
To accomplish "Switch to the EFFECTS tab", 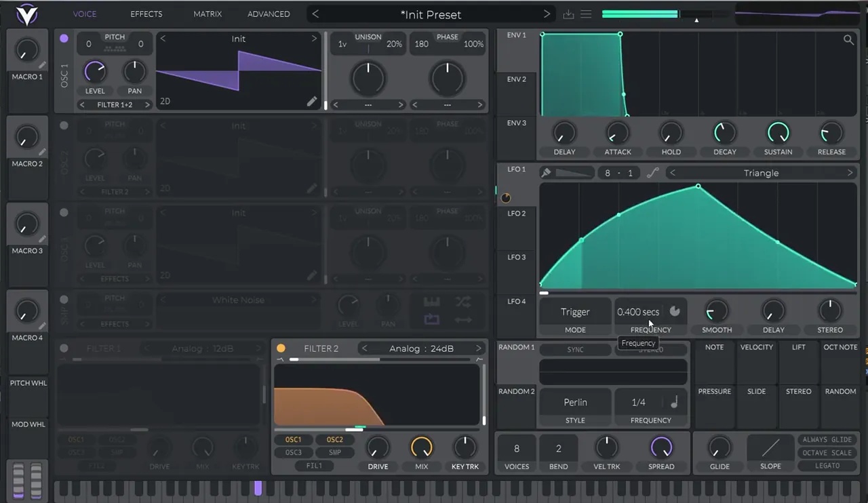I will click(x=146, y=14).
